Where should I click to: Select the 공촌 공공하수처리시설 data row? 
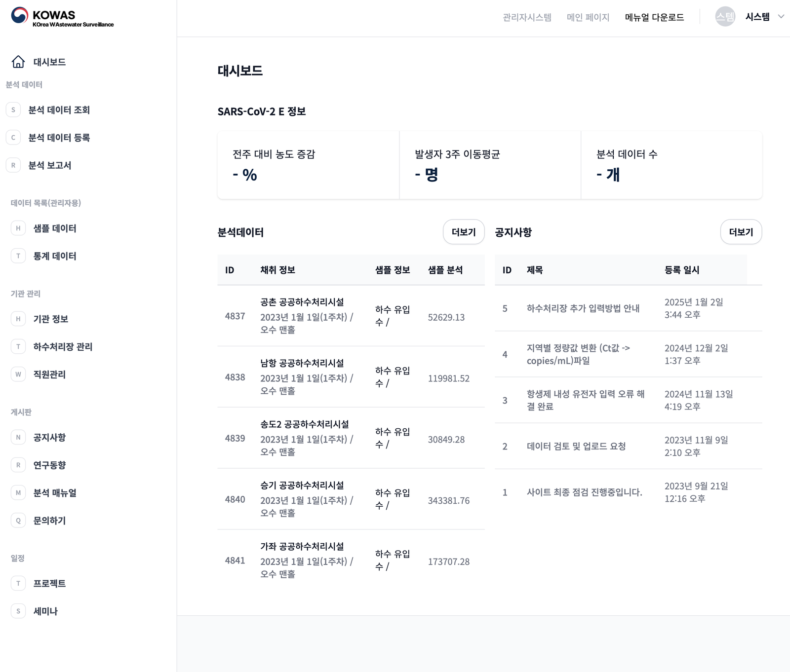[x=351, y=316]
